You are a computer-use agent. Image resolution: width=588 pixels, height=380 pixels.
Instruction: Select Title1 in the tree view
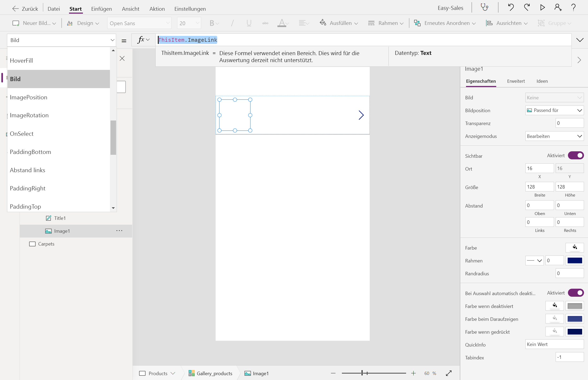(60, 218)
